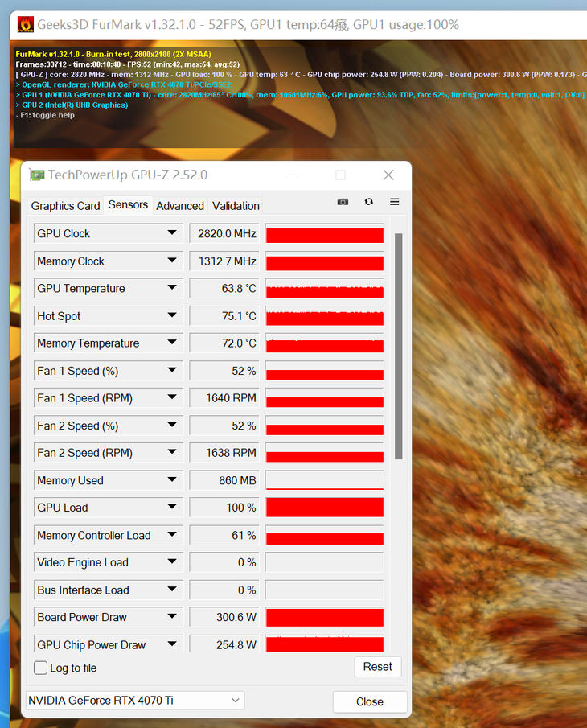587x728 pixels.
Task: Close the GPU-Z window with X
Action: click(388, 175)
